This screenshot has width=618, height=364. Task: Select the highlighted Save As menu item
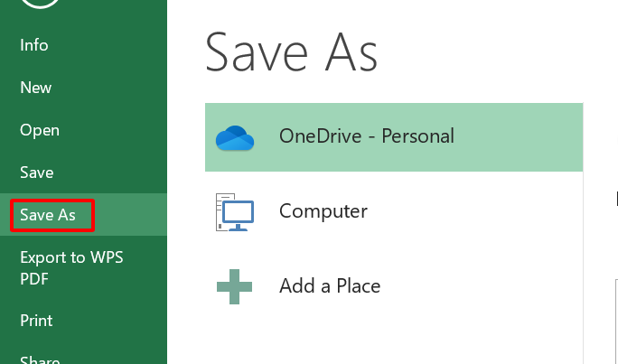pos(48,215)
